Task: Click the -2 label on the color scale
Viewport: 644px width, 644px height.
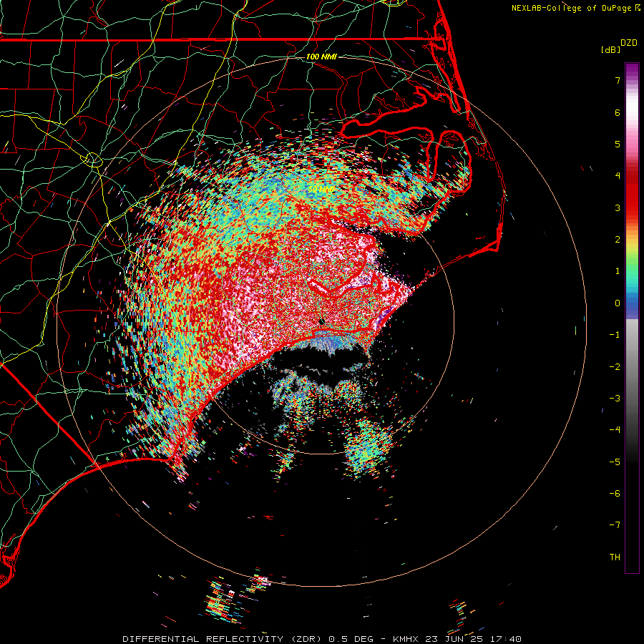Action: (x=615, y=367)
